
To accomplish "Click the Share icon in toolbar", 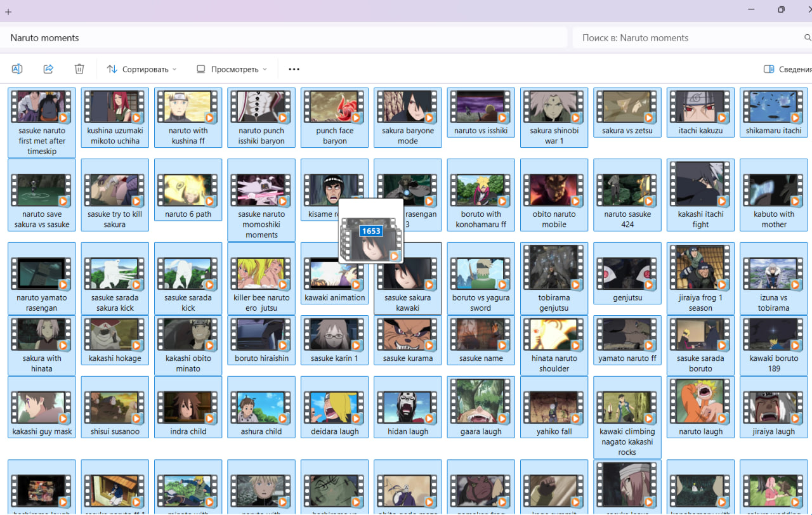I will pyautogui.click(x=48, y=69).
